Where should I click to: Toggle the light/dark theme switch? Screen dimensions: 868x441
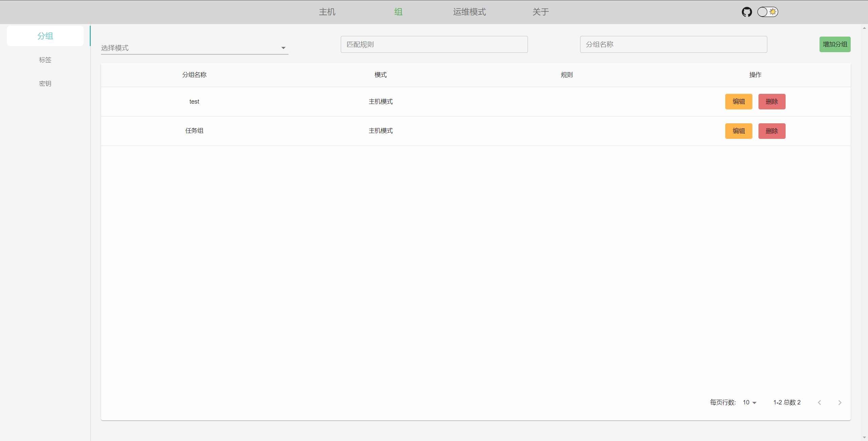768,12
